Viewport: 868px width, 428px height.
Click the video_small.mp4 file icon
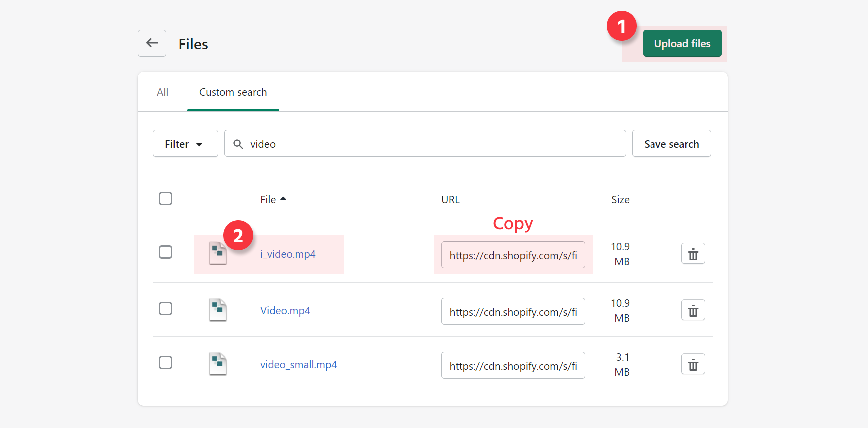click(x=217, y=364)
